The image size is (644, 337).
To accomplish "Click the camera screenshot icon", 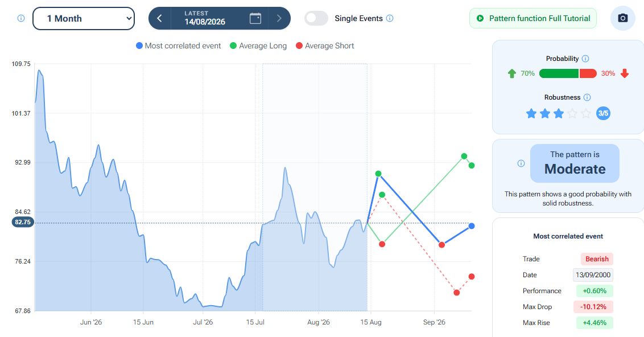I will (x=622, y=18).
